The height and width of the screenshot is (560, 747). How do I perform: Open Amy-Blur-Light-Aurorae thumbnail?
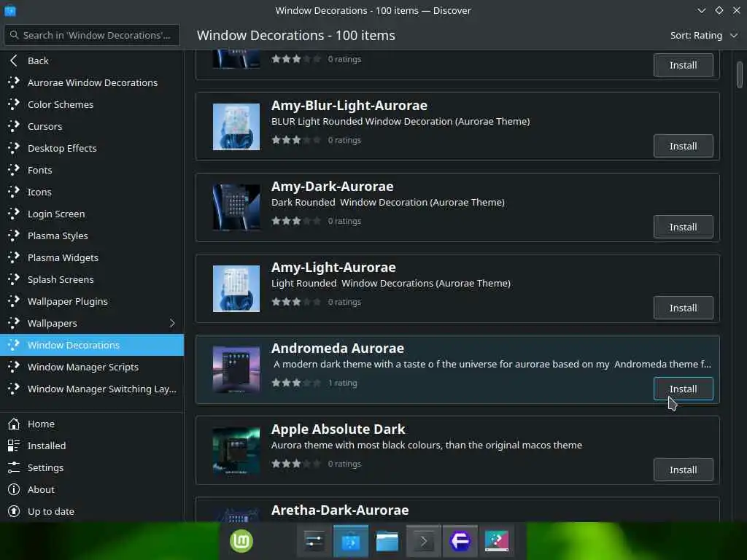point(236,127)
